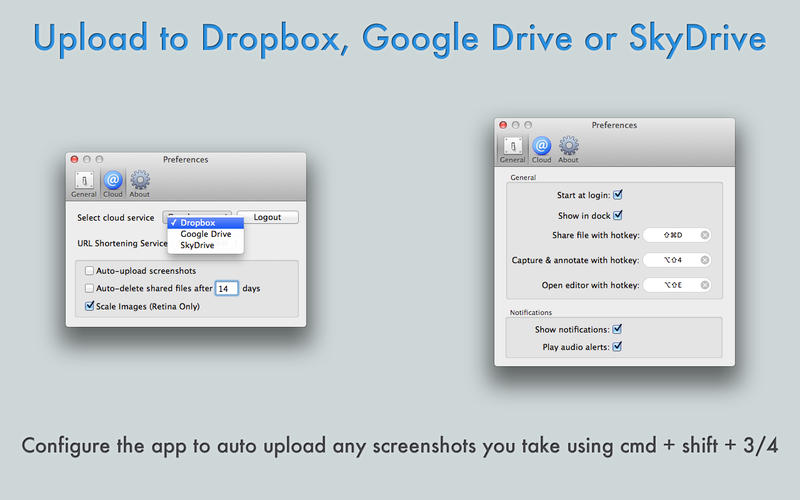Close the right Preferences window
Image resolution: width=800 pixels, height=500 pixels.
click(503, 125)
